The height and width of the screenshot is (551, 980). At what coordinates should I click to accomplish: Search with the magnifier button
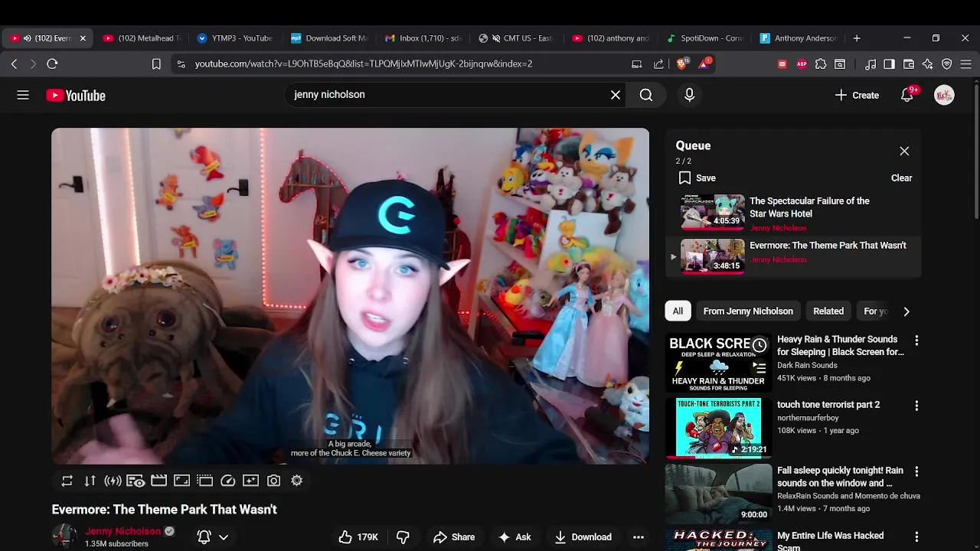[646, 95]
